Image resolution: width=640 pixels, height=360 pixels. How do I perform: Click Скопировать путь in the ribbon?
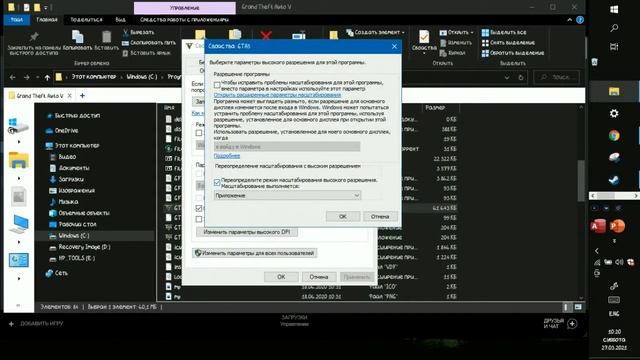coord(149,42)
